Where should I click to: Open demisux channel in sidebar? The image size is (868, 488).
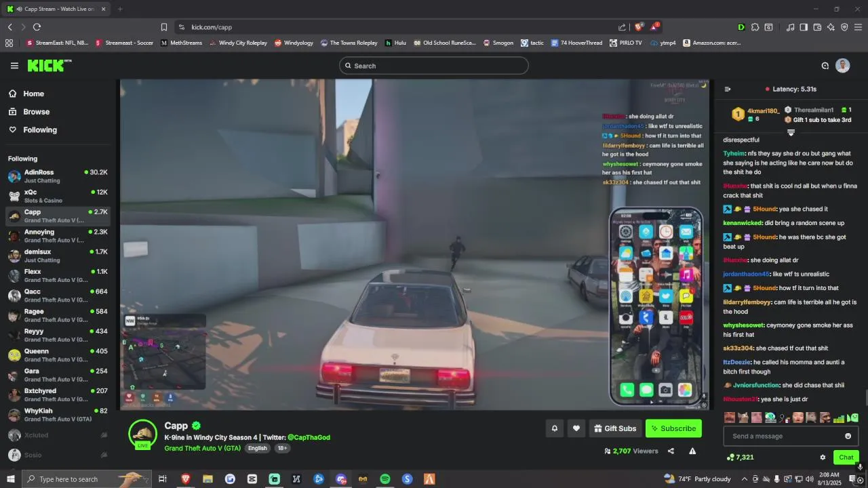[58, 256]
